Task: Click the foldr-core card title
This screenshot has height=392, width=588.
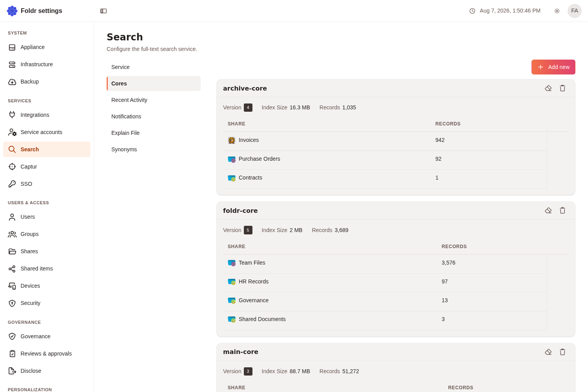Action: [240, 211]
